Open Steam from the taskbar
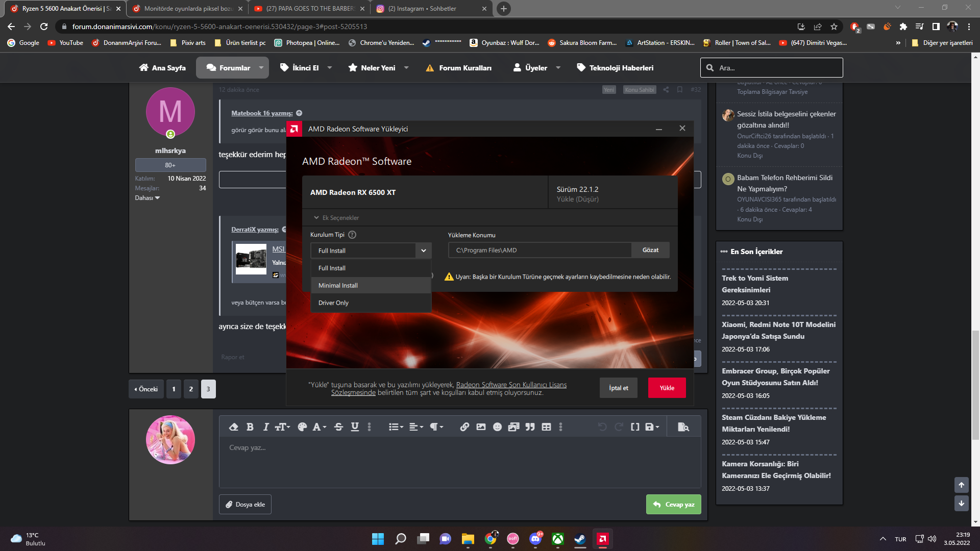The image size is (980, 551). (580, 539)
